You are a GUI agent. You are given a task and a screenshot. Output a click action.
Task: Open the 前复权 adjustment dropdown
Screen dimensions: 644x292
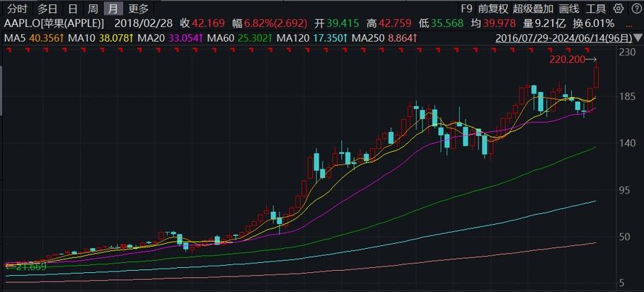pos(493,9)
